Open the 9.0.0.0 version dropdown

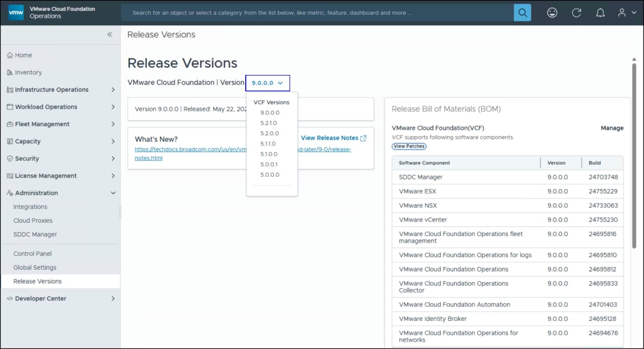tap(267, 83)
